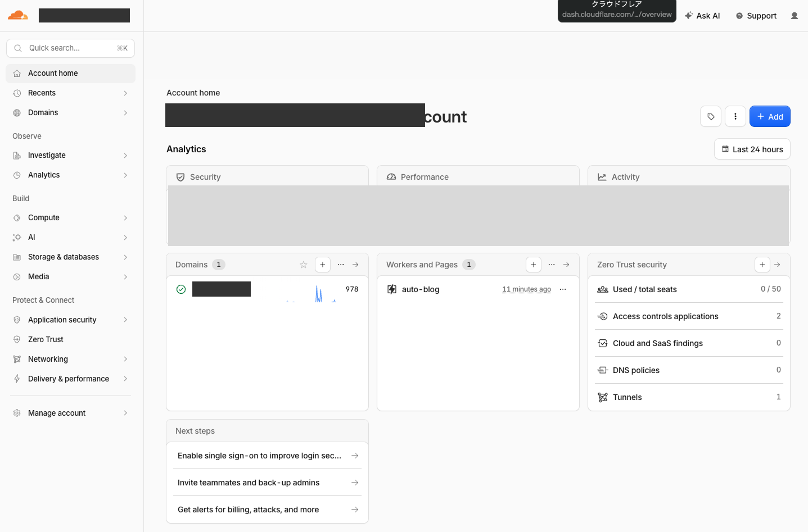
Task: Add a domain with the Domains plus icon
Action: [x=323, y=265]
